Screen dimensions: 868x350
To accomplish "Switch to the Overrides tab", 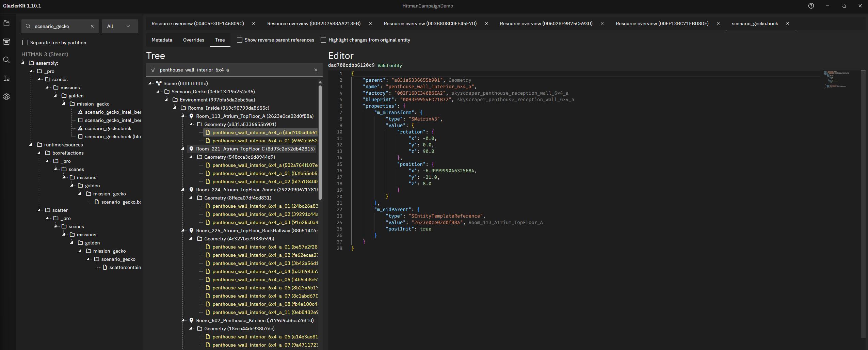I will point(194,40).
